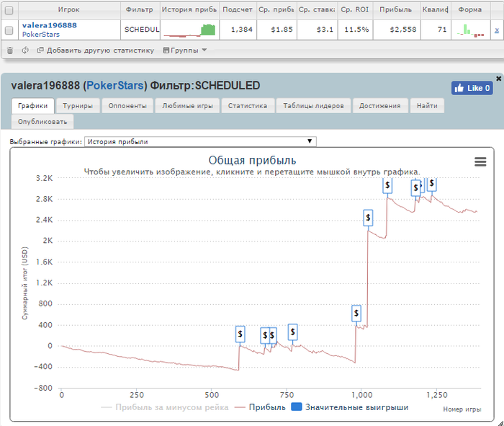Click the PokerStars link under the player name

pos(41,35)
